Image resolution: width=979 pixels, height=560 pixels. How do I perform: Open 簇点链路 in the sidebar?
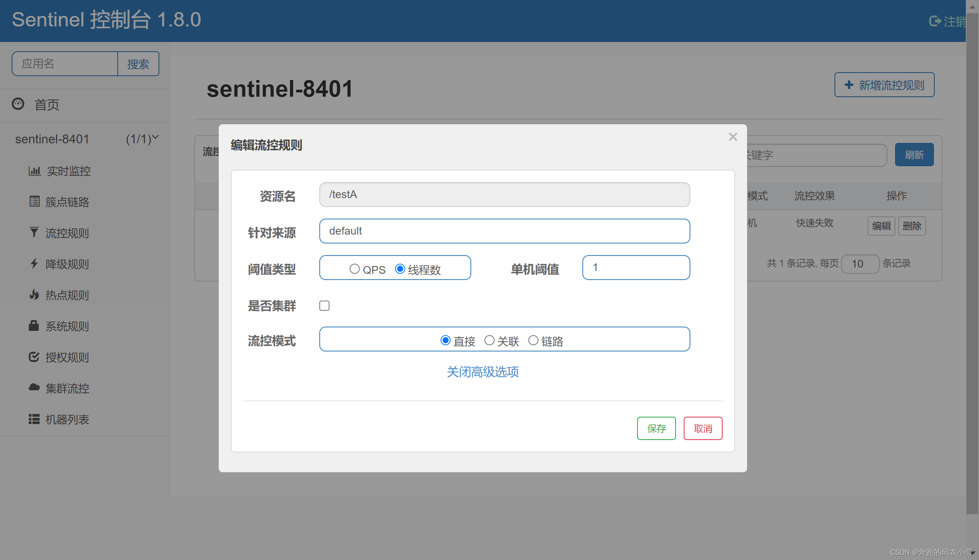click(67, 202)
